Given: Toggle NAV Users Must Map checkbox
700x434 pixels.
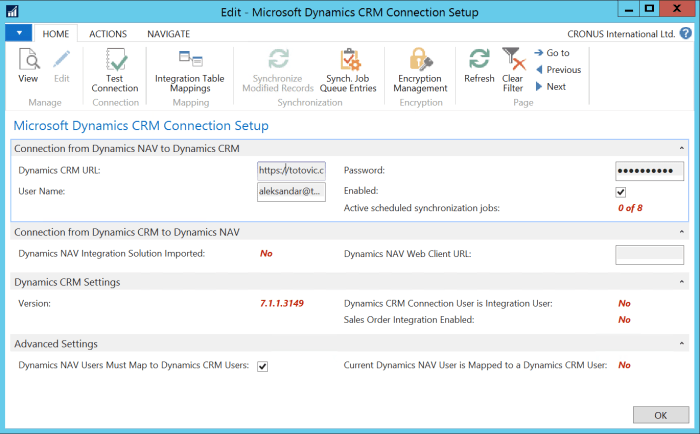Looking at the screenshot, I should tap(263, 366).
